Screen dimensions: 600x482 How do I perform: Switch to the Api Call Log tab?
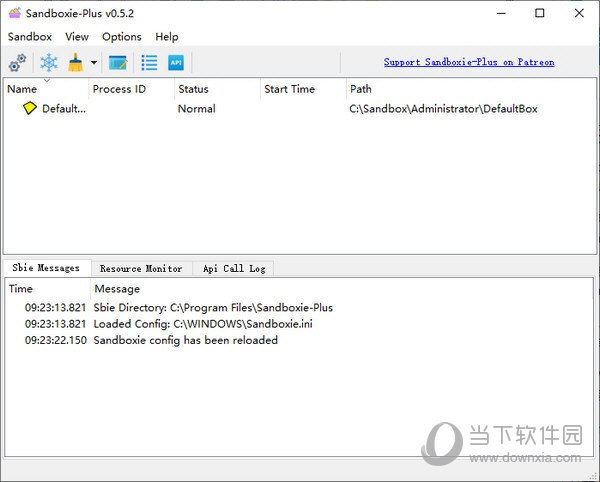(x=233, y=268)
